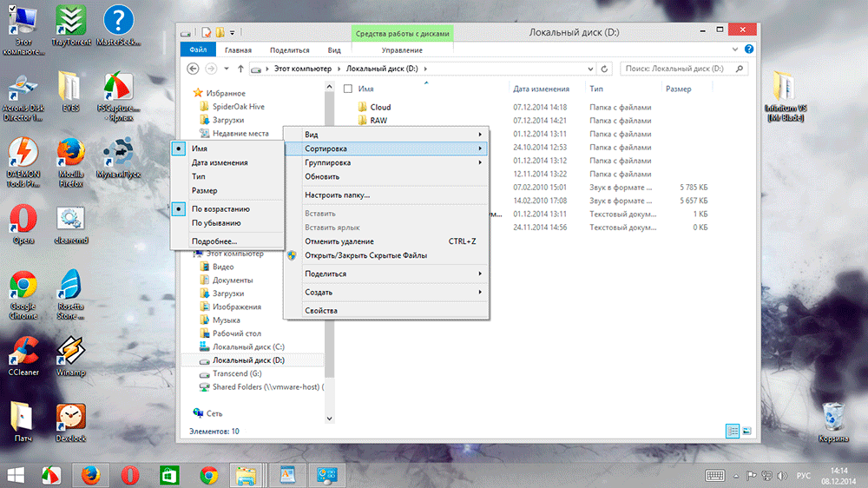Open the Cloud folder row
Screen dimensions: 868x488
click(x=380, y=107)
